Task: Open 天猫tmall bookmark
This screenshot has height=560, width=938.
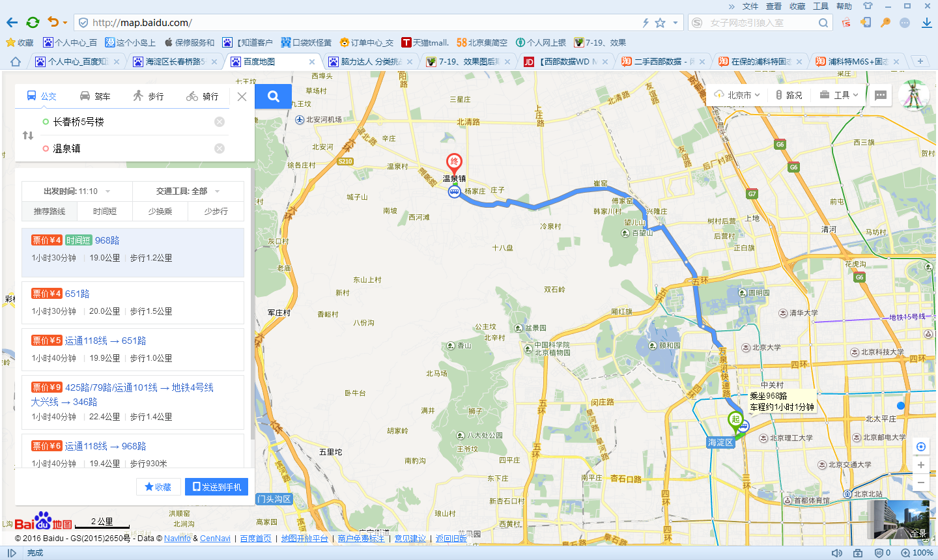Action: [x=425, y=42]
